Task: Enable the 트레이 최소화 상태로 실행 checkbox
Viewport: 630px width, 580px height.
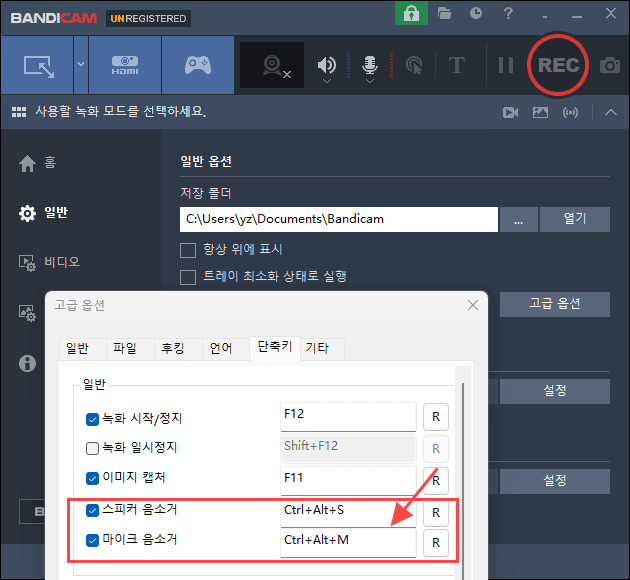Action: click(188, 277)
